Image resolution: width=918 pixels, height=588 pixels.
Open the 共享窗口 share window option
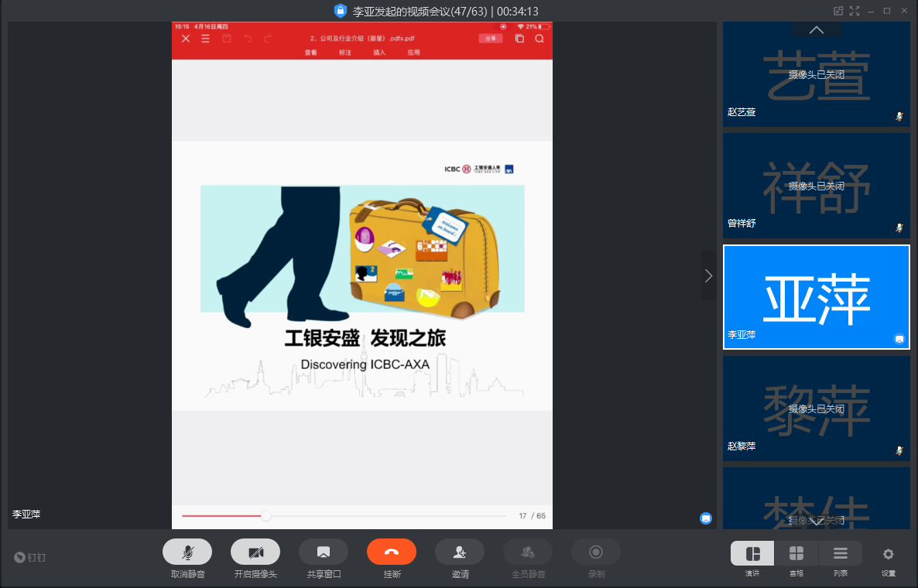pos(324,552)
